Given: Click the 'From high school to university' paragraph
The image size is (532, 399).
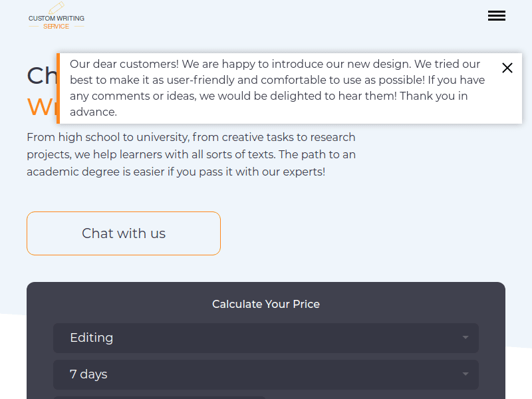Looking at the screenshot, I should click(x=191, y=138).
